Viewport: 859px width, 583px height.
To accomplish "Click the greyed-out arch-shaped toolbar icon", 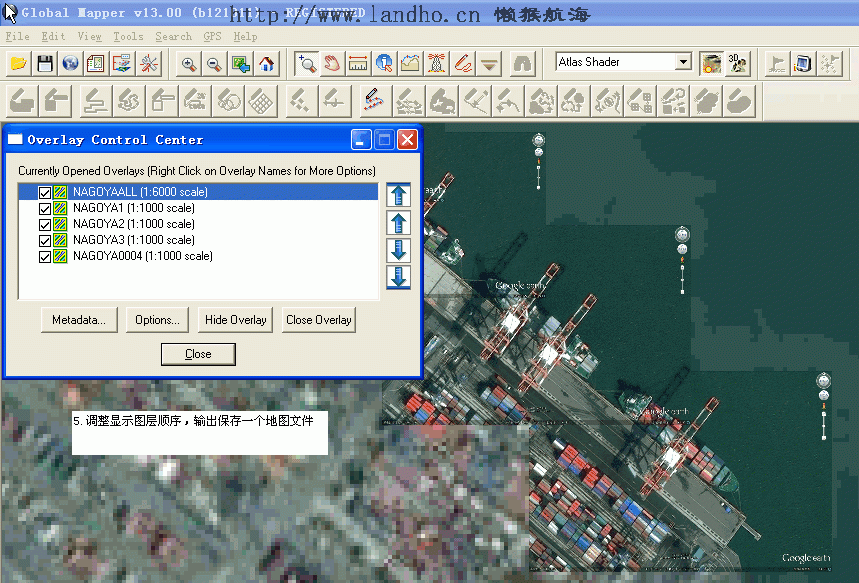I will coord(522,64).
